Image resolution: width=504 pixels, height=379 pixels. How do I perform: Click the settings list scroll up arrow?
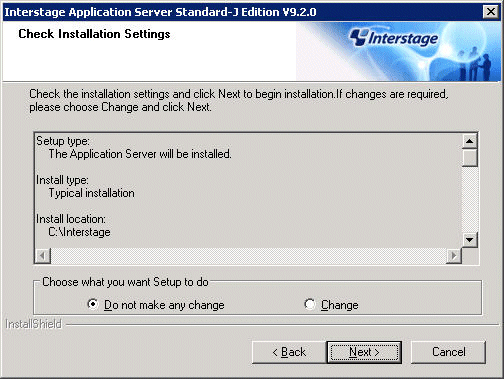tap(470, 141)
